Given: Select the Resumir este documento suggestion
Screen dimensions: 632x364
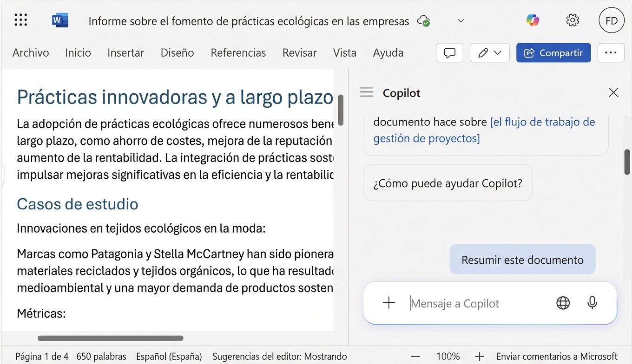Looking at the screenshot, I should coord(522,260).
